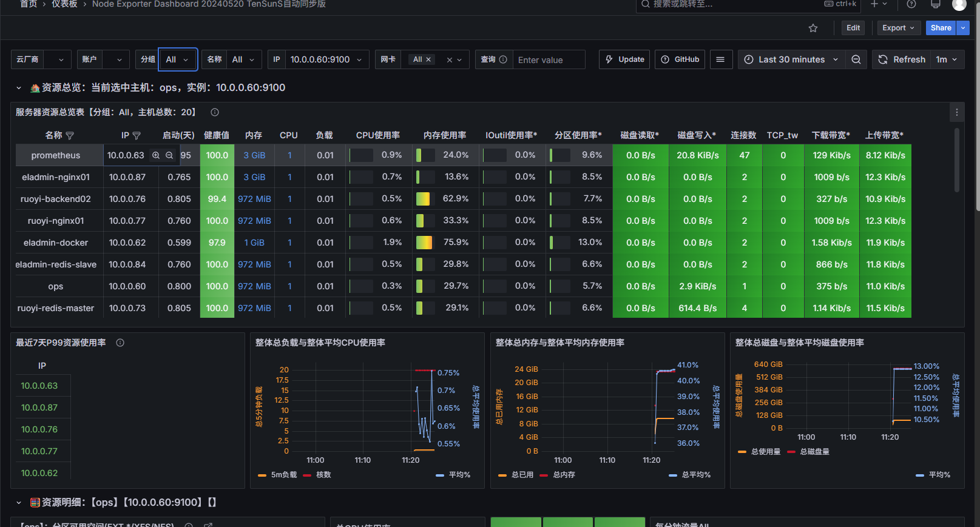Star this dashboard as favorite

point(813,28)
